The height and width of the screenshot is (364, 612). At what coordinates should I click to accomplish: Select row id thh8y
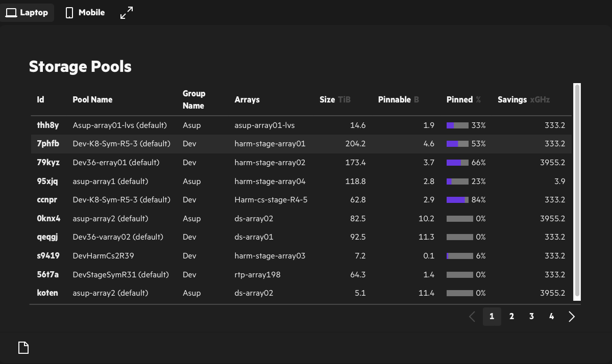click(47, 125)
